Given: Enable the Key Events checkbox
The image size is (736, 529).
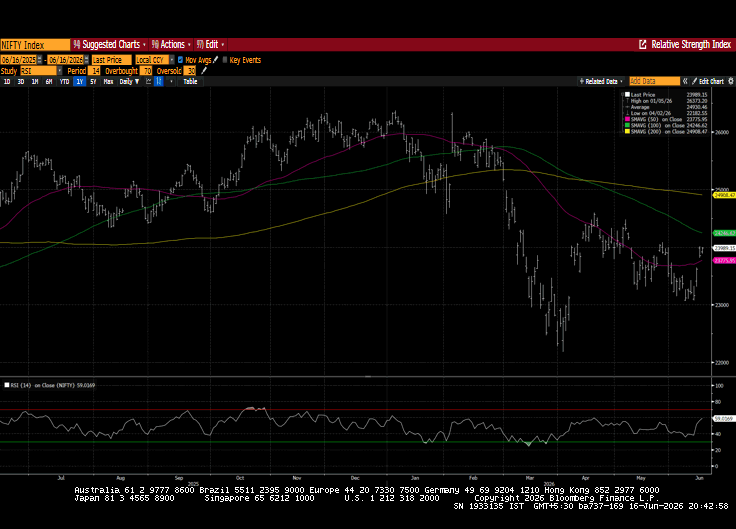Looking at the screenshot, I should [x=225, y=60].
